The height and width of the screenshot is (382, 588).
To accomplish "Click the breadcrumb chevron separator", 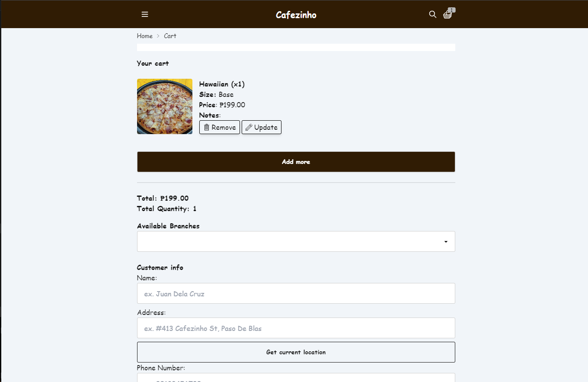I will coord(158,36).
